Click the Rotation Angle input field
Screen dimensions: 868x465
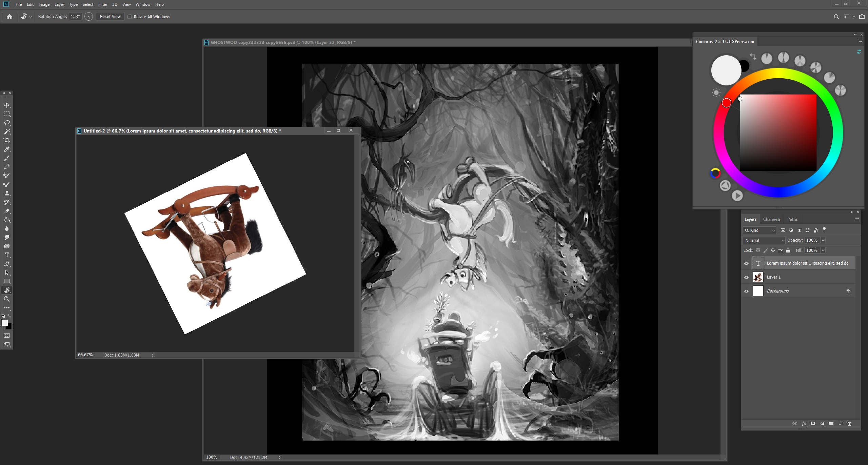(x=75, y=17)
